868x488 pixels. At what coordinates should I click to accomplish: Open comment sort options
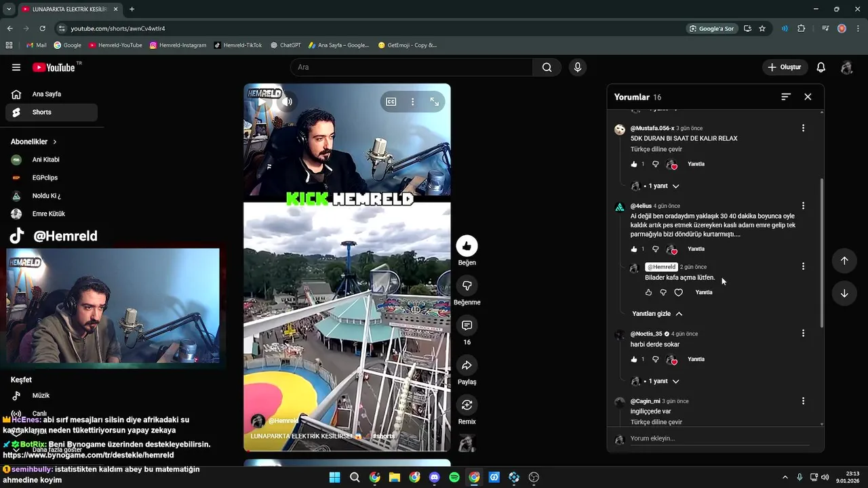pos(786,97)
